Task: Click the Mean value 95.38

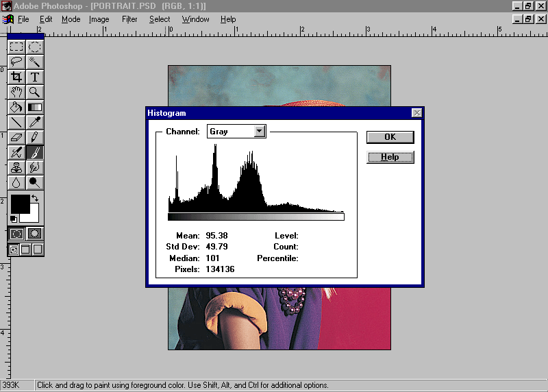Action: click(216, 235)
